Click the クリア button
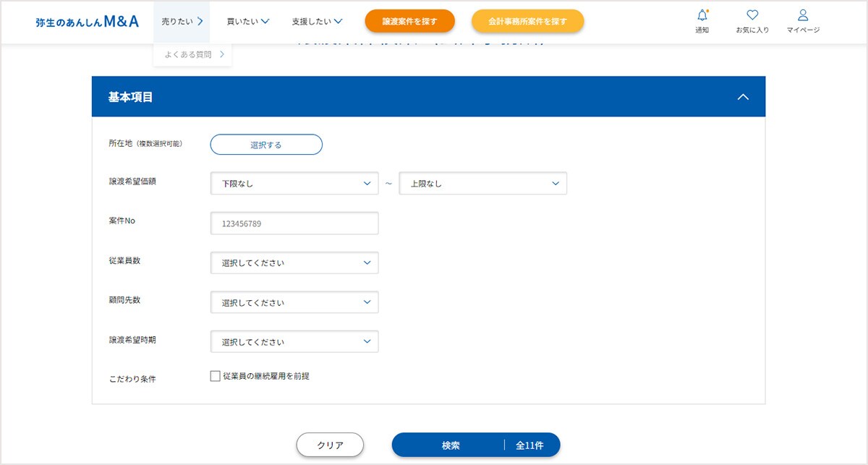This screenshot has width=868, height=465. pyautogui.click(x=330, y=445)
